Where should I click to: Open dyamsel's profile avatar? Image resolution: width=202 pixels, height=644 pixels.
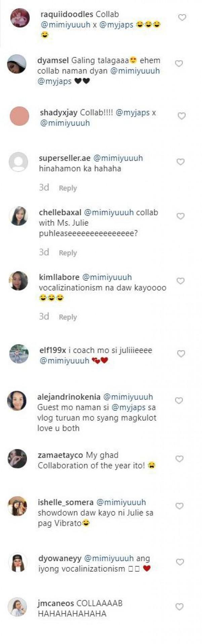pos(17,64)
